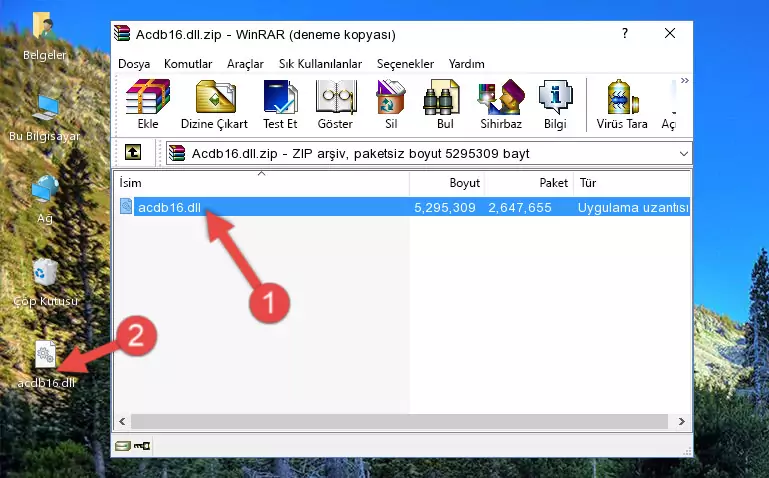The image size is (769, 478).
Task: Open the Sık Kullanılanlar menu
Action: pos(320,64)
